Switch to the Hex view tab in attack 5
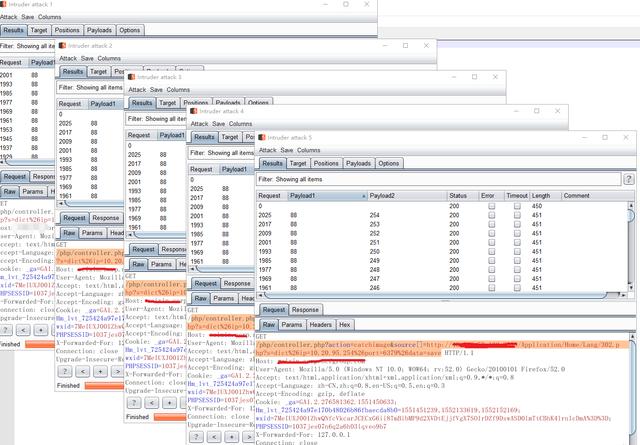The image size is (640, 445). (x=344, y=325)
